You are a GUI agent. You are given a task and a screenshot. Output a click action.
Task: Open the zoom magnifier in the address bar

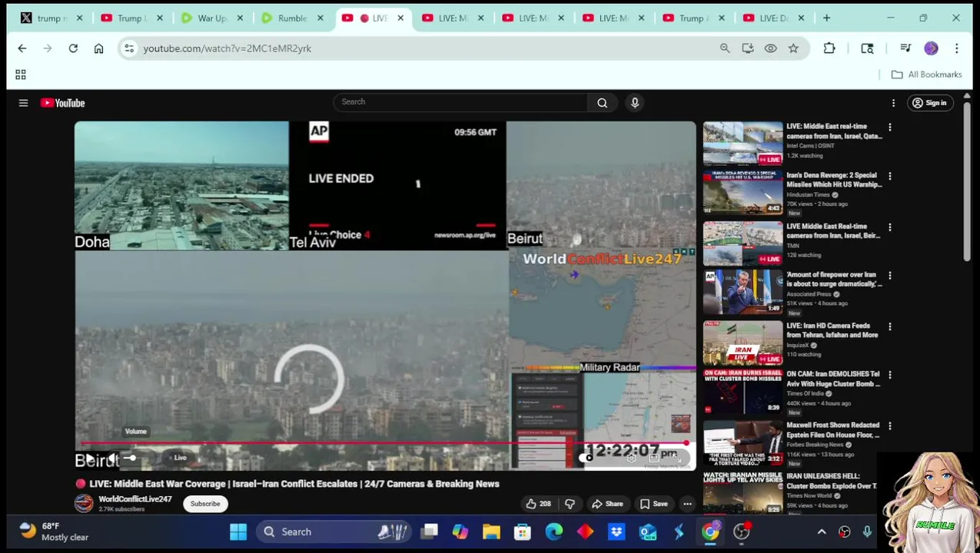coord(725,48)
